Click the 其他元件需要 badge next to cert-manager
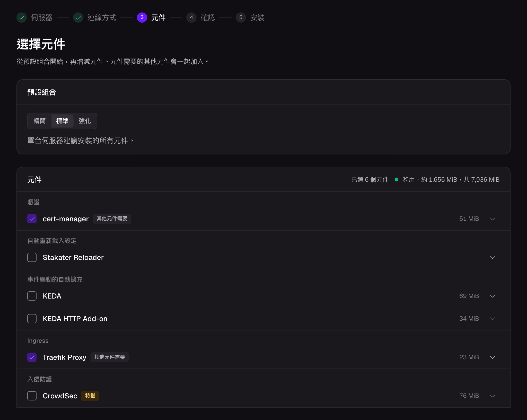Screen dimensions: 527x420 click(112, 219)
